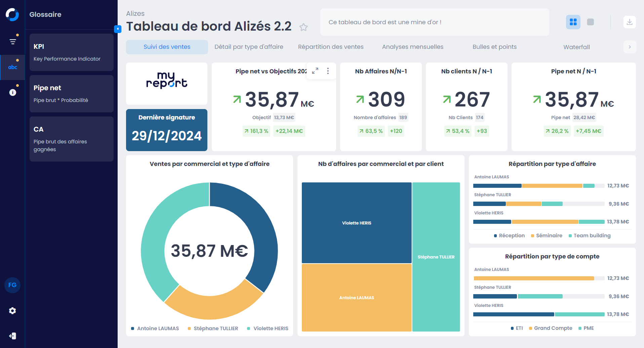
Task: Collapse the Glossaire side panel
Action: pos(118,29)
